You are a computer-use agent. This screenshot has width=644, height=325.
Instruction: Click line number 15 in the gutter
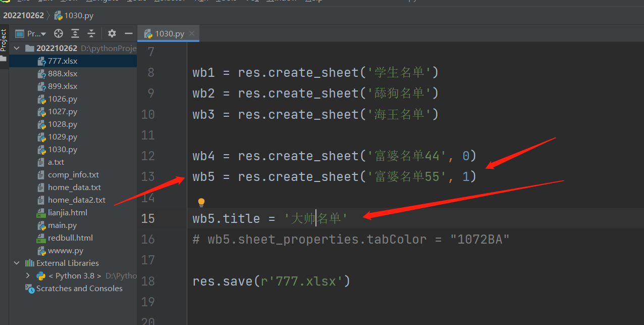coord(148,218)
